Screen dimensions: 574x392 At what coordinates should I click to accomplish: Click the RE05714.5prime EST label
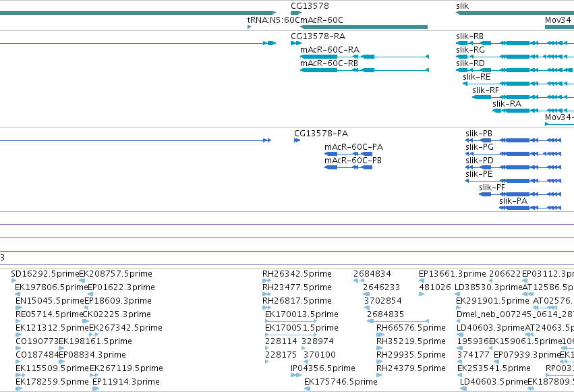coord(49,314)
